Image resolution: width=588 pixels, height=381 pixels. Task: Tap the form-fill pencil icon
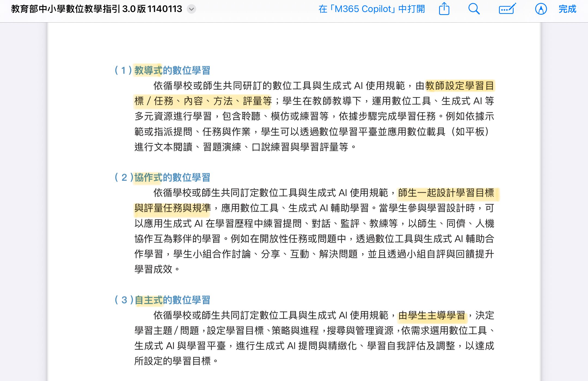click(x=507, y=9)
